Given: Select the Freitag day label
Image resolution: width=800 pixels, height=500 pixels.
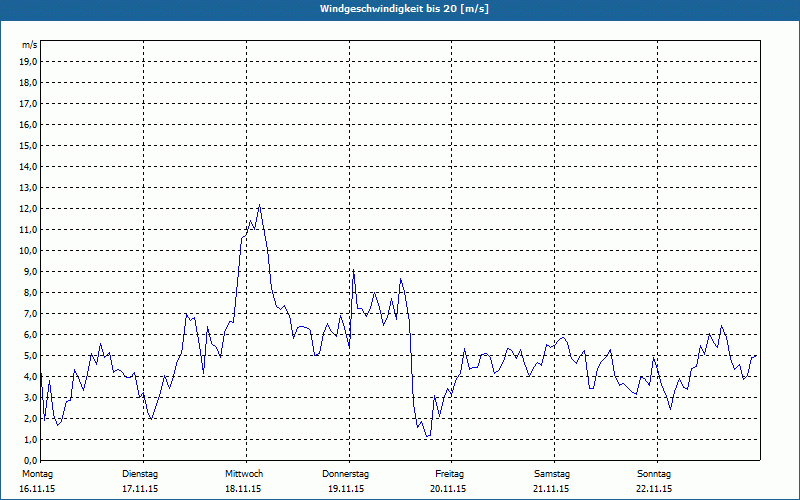Looking at the screenshot, I should [449, 473].
